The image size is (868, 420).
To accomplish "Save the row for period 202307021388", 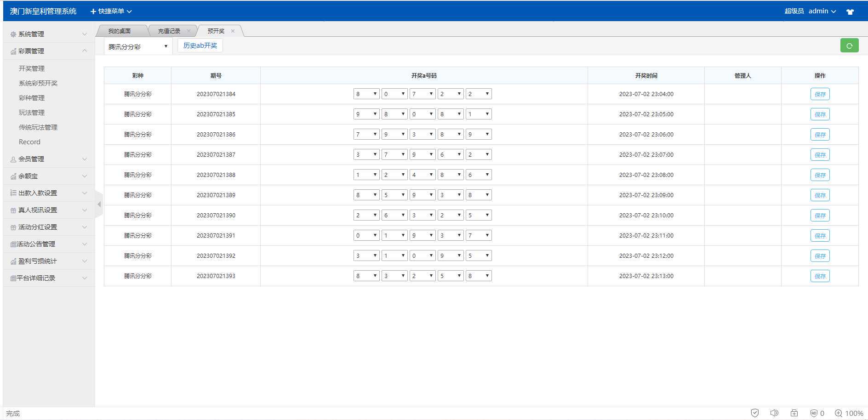I will pyautogui.click(x=820, y=175).
